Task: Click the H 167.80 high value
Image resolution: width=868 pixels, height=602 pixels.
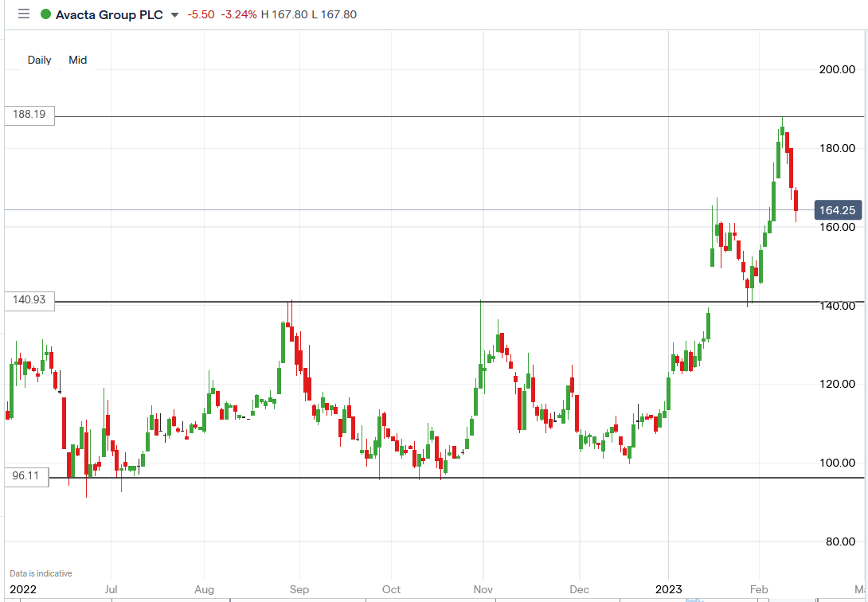Action: click(x=284, y=14)
